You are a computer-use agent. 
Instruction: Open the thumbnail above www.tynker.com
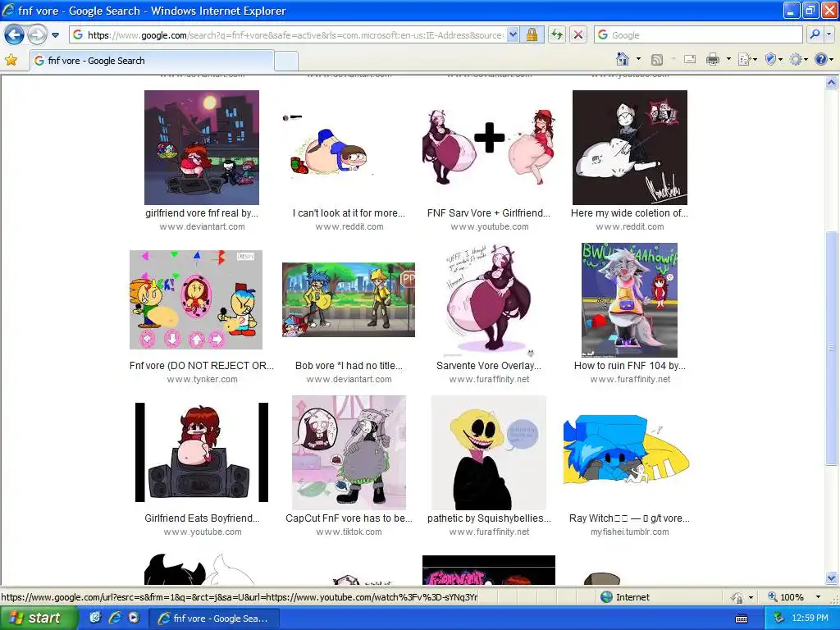pyautogui.click(x=196, y=300)
